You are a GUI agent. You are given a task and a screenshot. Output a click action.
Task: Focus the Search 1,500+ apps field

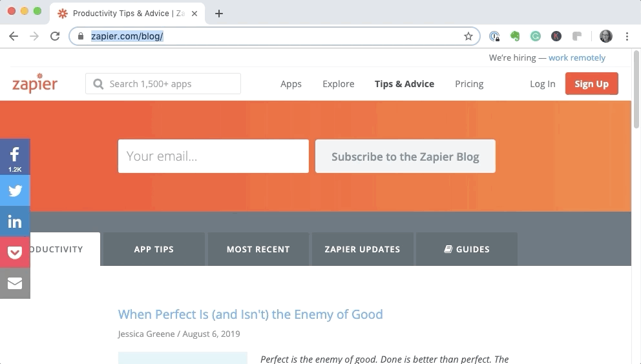click(x=163, y=84)
